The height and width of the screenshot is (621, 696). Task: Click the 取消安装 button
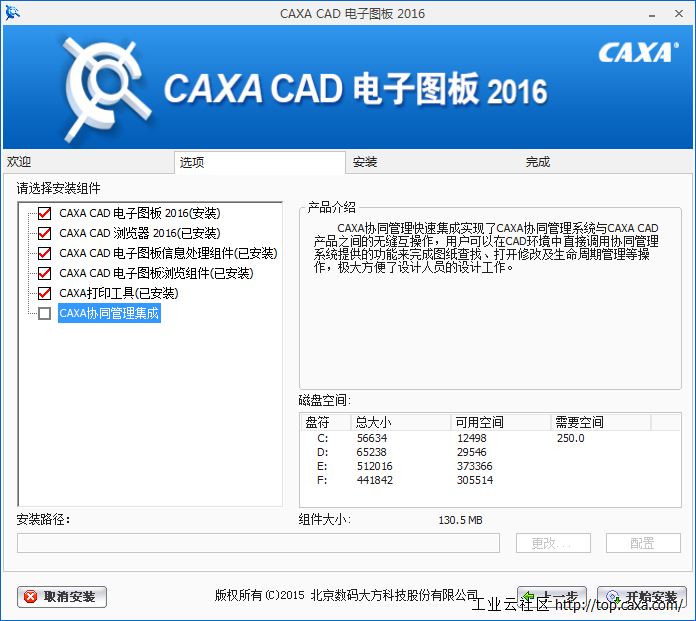(62, 597)
